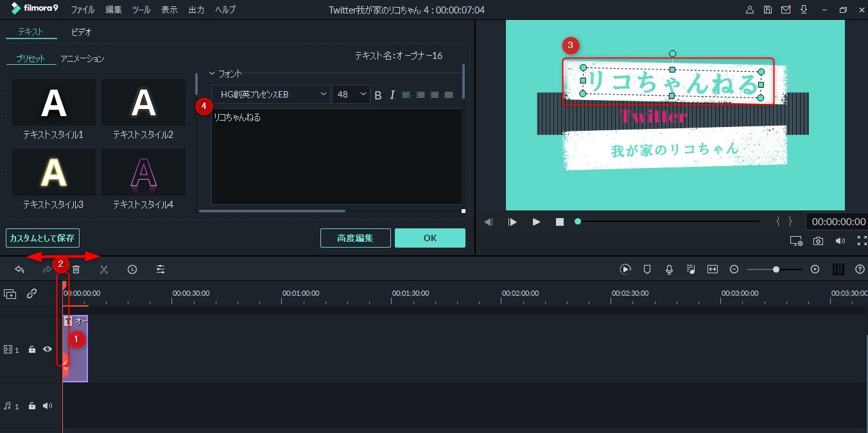Click the download icon in title bar
Image resolution: width=868 pixels, height=433 pixels.
[x=803, y=10]
